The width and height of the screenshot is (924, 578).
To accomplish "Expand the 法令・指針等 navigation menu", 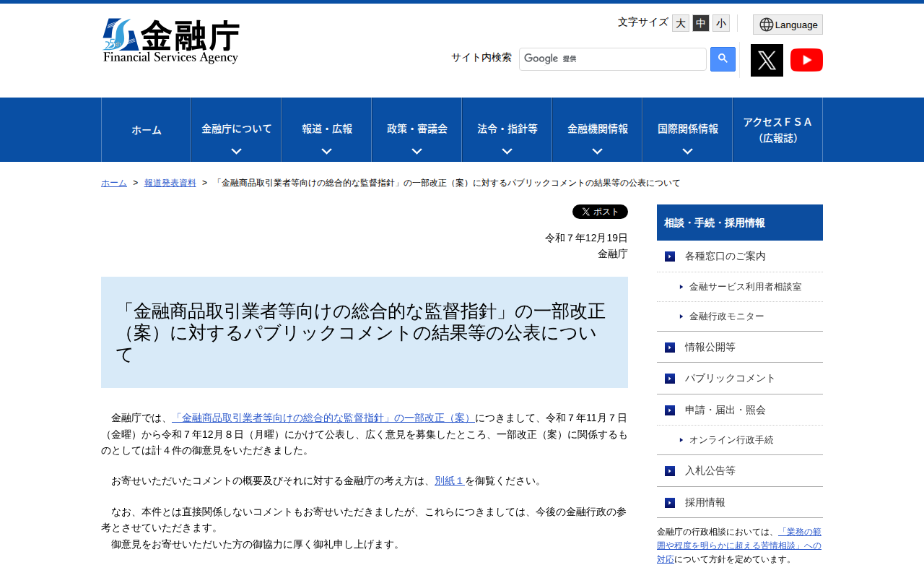I will (506, 129).
